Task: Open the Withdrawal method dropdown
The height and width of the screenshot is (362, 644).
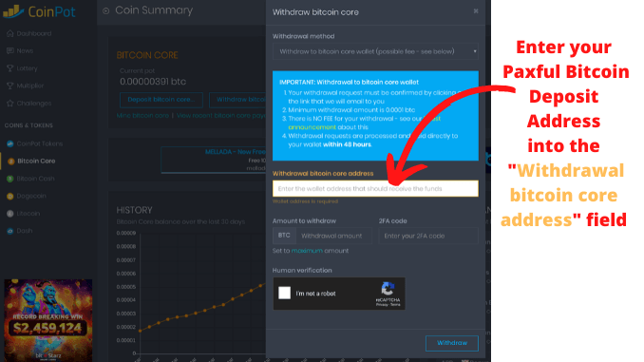Action: (x=375, y=51)
